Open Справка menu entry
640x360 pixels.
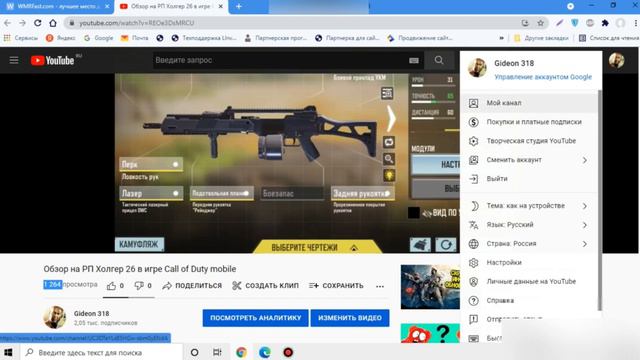[529, 300]
